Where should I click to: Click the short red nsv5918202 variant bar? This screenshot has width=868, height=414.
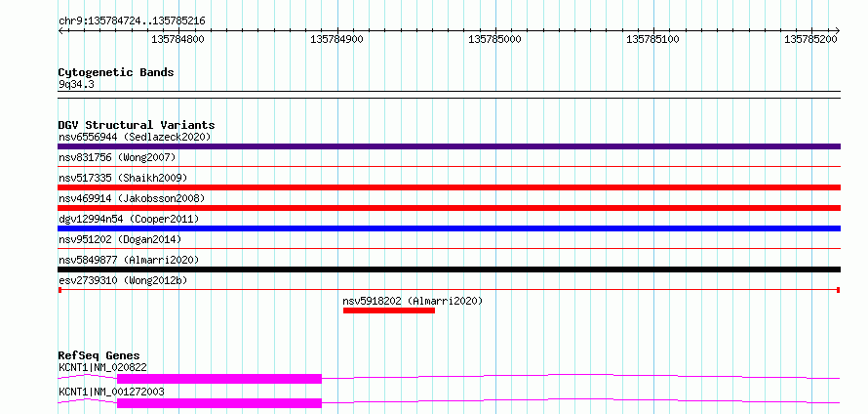pos(388,310)
